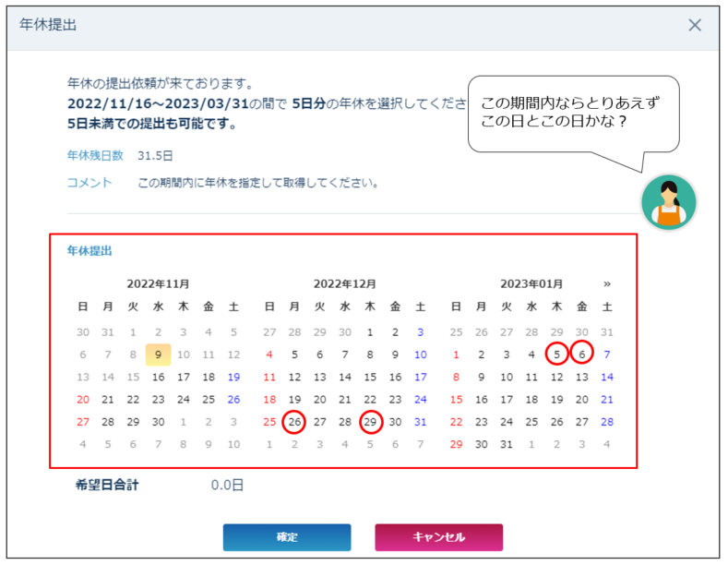Select November 17, 2022

coord(184,378)
